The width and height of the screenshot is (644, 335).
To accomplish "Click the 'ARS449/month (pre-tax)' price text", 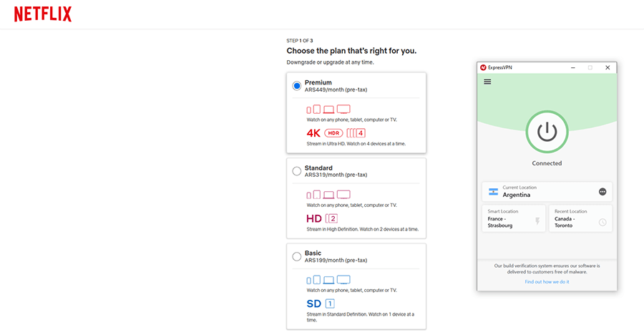I will click(x=336, y=89).
